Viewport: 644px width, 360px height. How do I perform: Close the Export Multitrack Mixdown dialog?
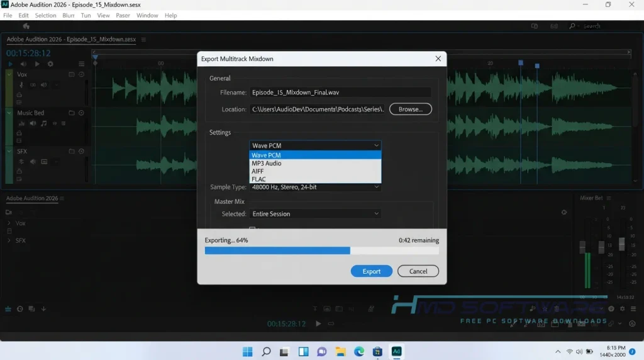click(x=438, y=59)
